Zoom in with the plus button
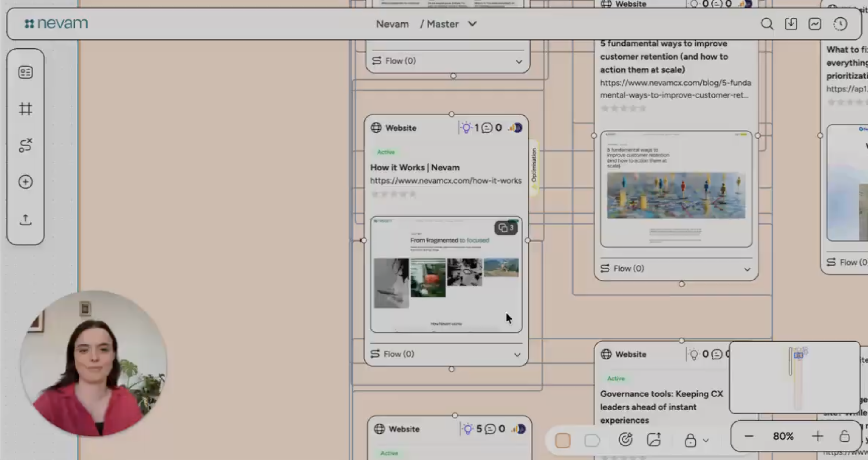 click(818, 436)
